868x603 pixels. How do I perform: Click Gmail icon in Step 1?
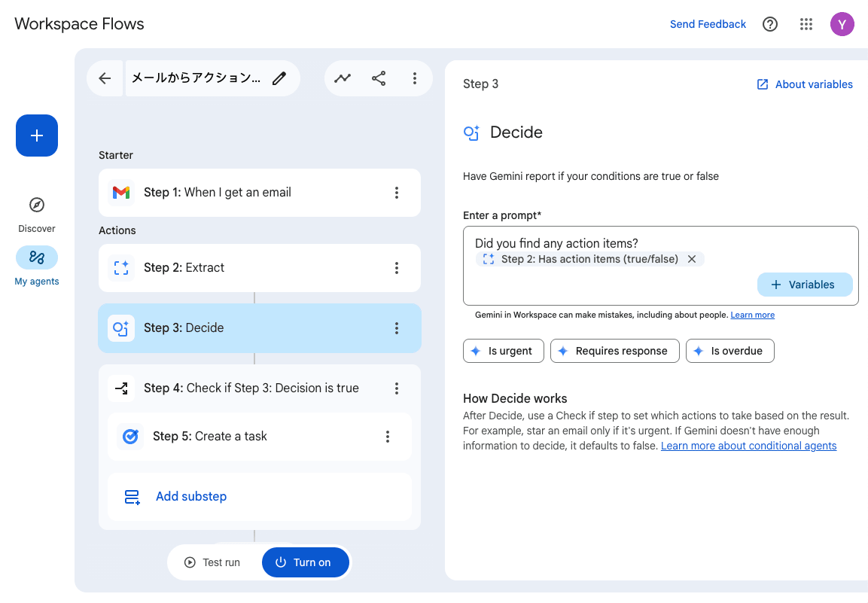coord(121,193)
